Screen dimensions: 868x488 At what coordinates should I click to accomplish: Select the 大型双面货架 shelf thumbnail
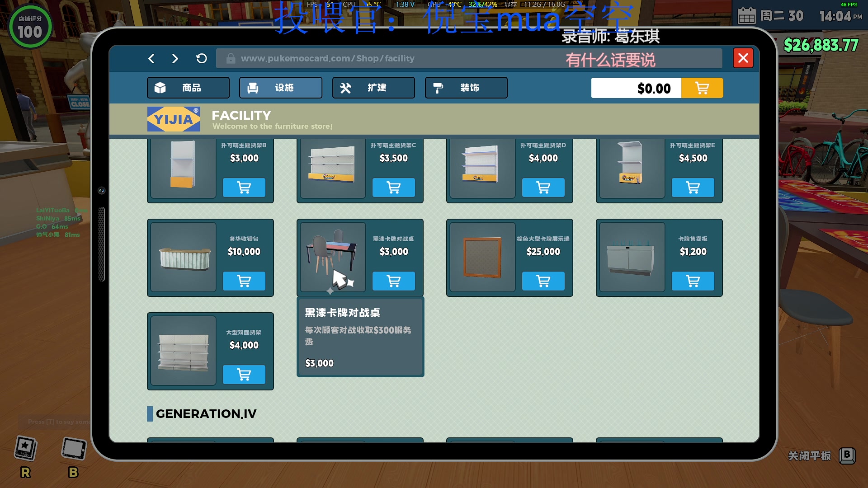pyautogui.click(x=183, y=351)
